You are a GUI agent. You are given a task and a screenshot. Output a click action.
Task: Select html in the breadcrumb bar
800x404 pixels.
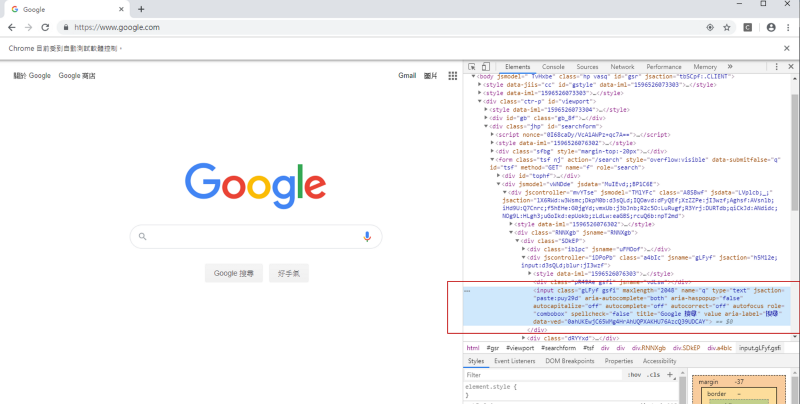click(473, 348)
